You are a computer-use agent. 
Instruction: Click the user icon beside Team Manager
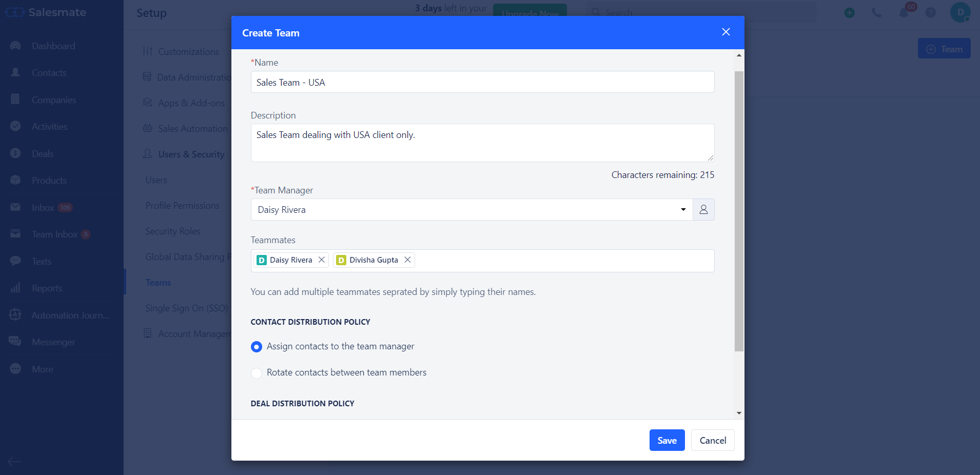tap(703, 209)
